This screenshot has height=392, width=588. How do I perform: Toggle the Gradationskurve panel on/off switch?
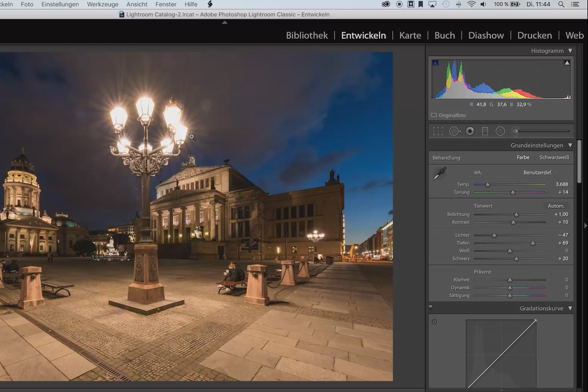[x=431, y=307]
